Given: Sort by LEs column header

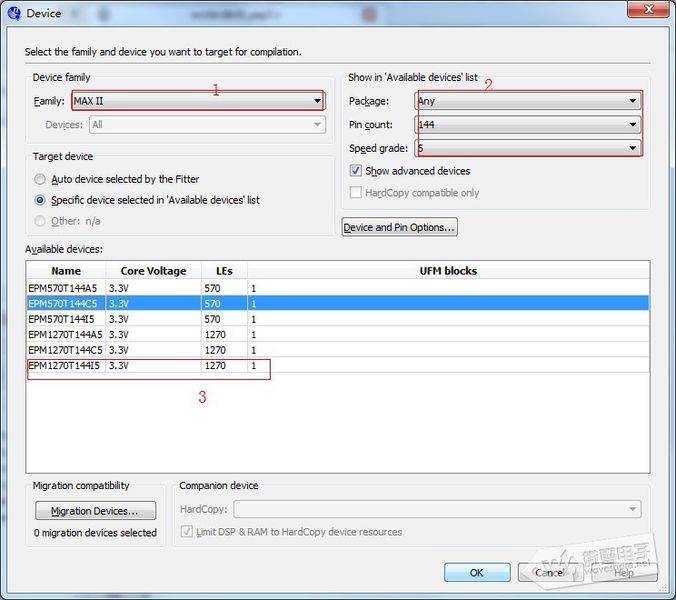Looking at the screenshot, I should 224,271.
